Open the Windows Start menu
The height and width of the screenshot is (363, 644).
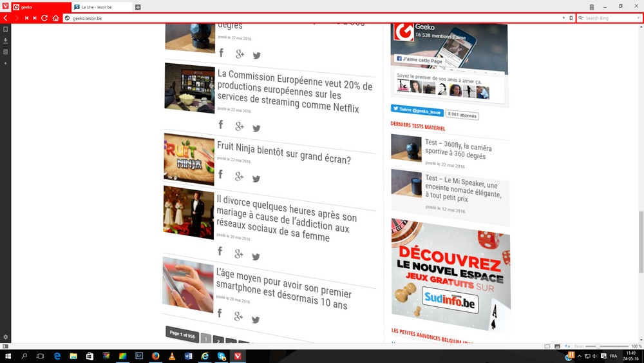point(8,356)
